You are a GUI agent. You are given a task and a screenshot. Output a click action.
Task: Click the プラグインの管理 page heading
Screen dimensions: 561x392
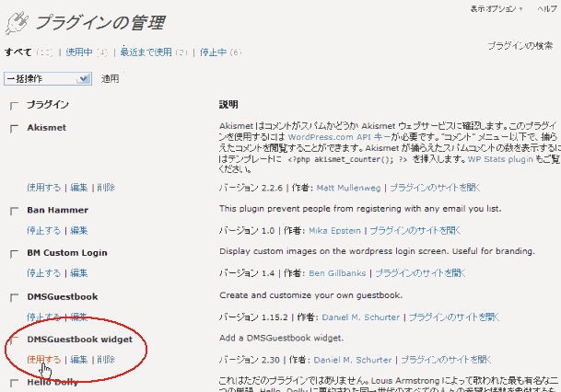[99, 23]
